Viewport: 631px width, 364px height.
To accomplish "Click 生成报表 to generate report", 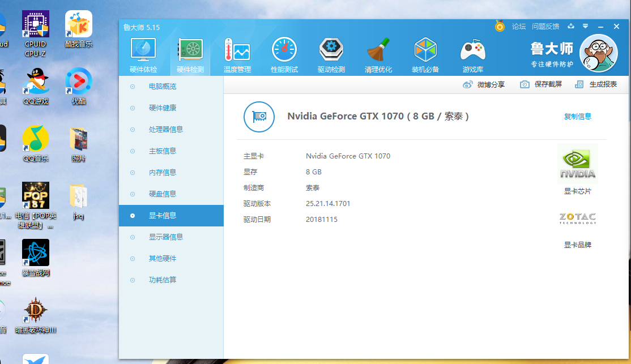I will [x=596, y=84].
